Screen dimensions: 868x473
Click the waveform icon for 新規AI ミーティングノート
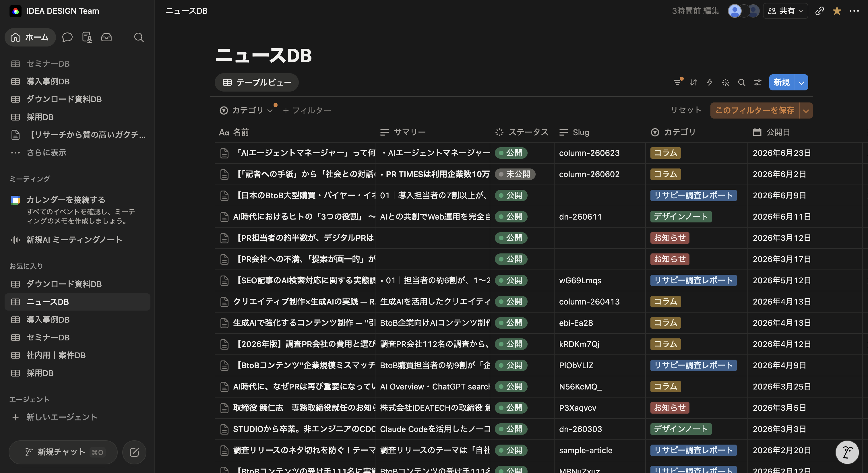(x=15, y=240)
